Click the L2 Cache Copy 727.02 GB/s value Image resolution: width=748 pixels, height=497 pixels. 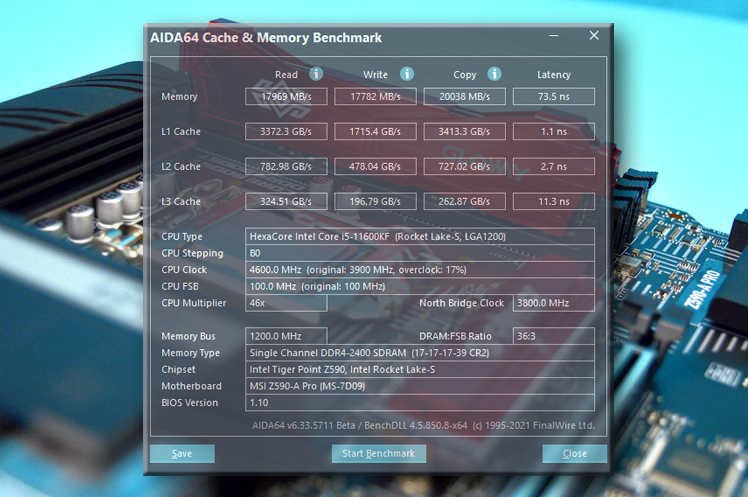(x=465, y=166)
